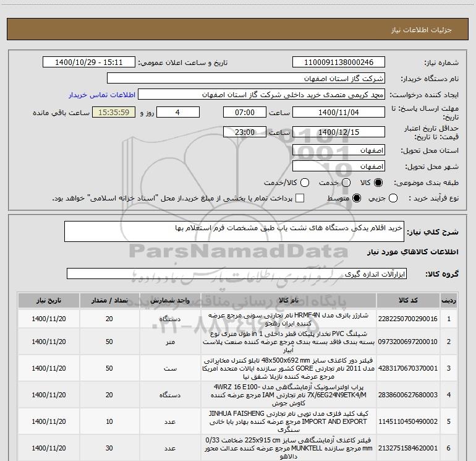Click the IAM ultrasonic probe item name
Screen dimensions: 476x461
tap(289, 395)
